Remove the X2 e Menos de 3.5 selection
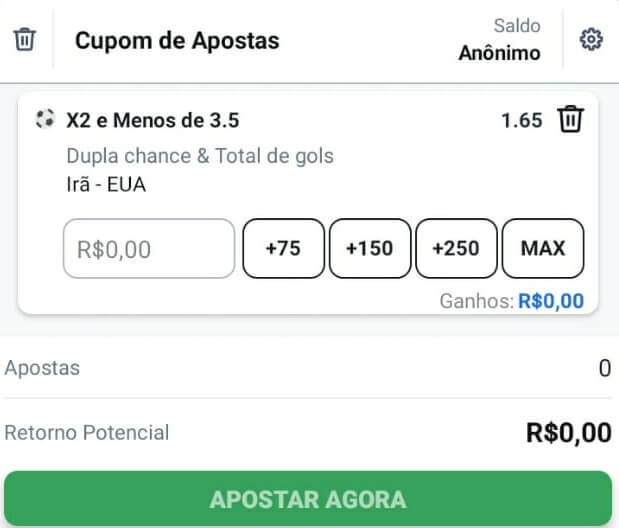Viewport: 619px width, 528px height. pos(570,119)
